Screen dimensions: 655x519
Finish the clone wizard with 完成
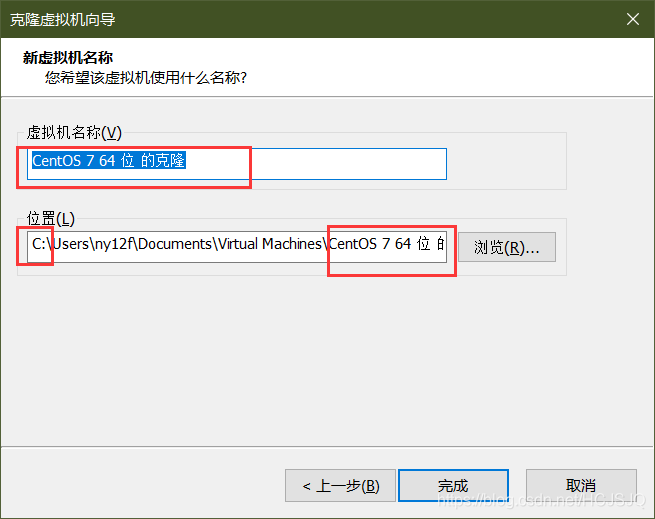point(453,486)
